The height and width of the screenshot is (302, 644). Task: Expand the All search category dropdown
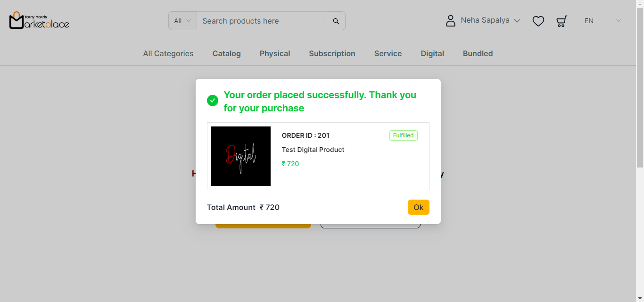coord(182,21)
